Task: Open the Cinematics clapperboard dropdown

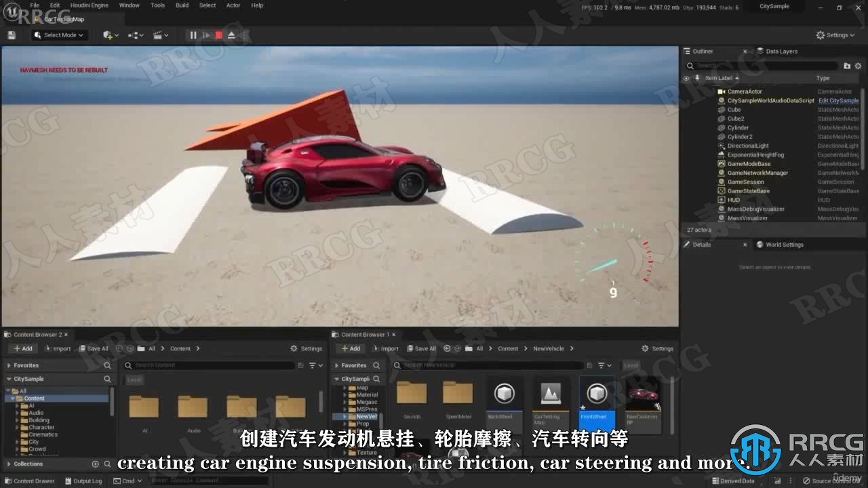Action: 161,35
